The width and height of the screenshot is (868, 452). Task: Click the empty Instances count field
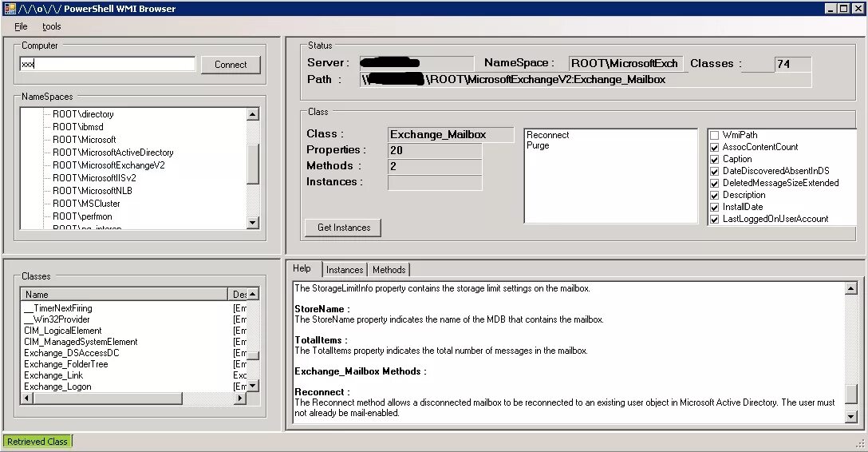click(x=435, y=182)
